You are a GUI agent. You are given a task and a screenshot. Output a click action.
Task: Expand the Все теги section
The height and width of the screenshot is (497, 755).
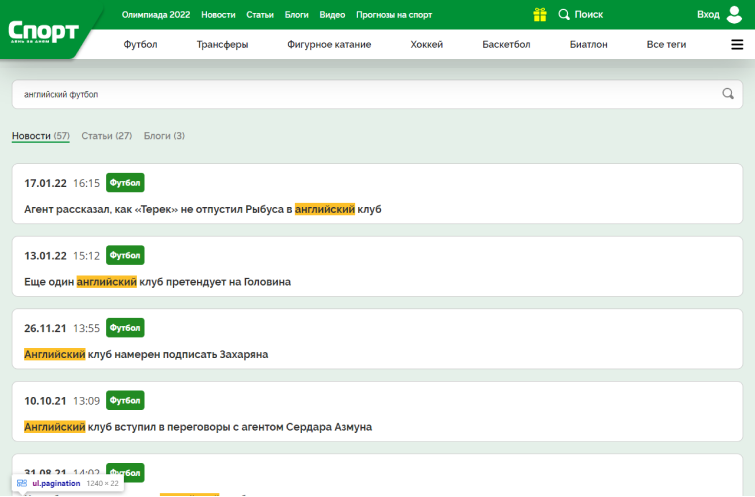click(x=666, y=45)
